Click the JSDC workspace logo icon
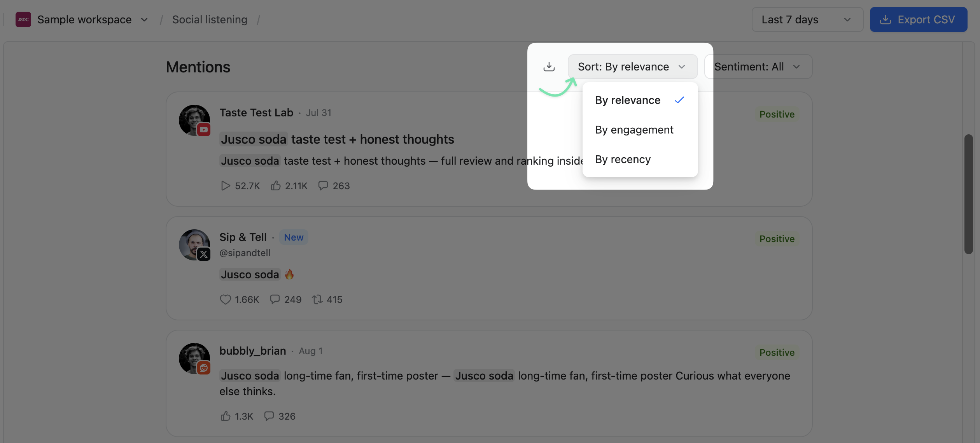Viewport: 980px width, 443px height. (x=23, y=19)
